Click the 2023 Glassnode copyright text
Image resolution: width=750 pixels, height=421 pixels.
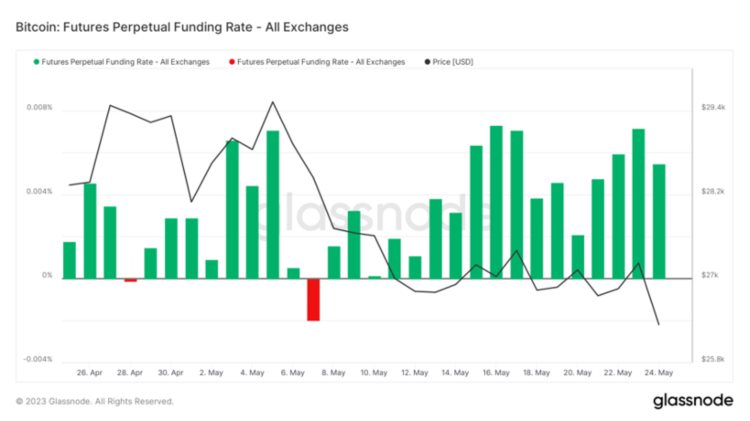[95, 401]
